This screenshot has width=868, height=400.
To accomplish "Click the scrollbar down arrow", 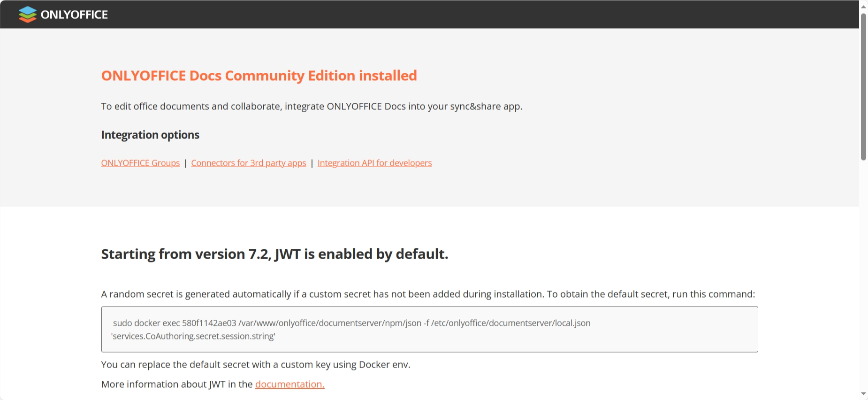I will (x=863, y=394).
